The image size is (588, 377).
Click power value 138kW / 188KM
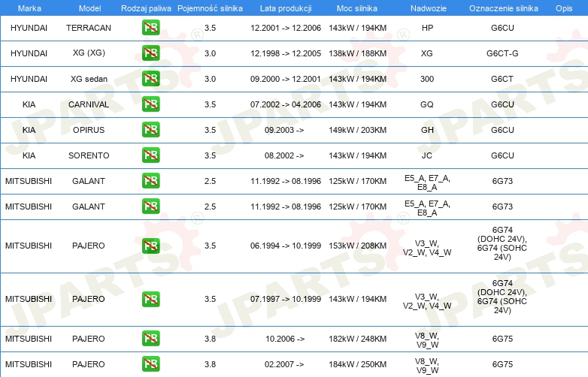click(357, 53)
